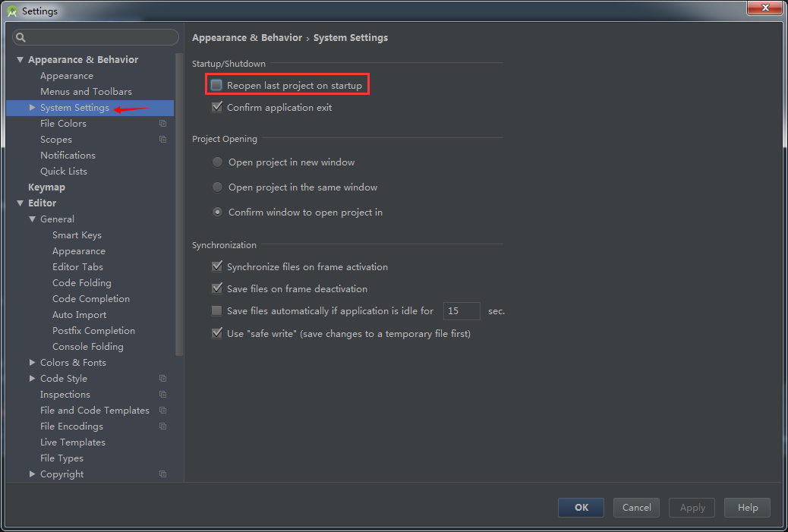Image resolution: width=788 pixels, height=532 pixels.
Task: Select Smart Keys under General
Action: tap(77, 235)
